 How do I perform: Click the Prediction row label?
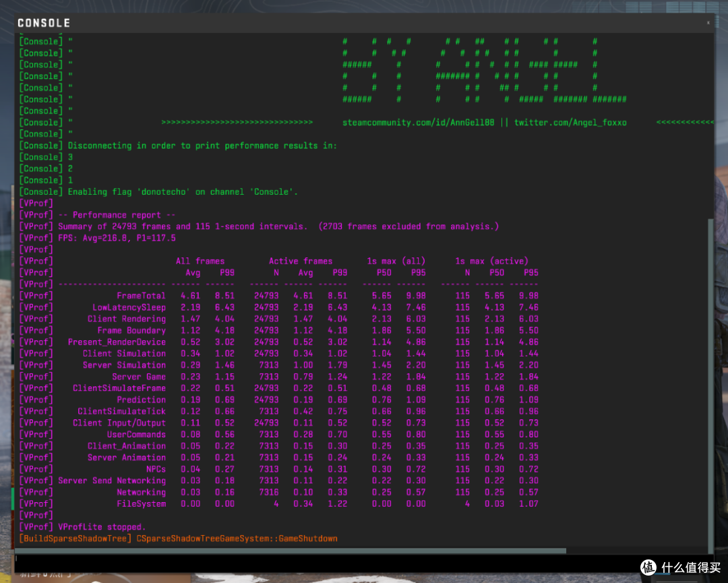click(141, 400)
